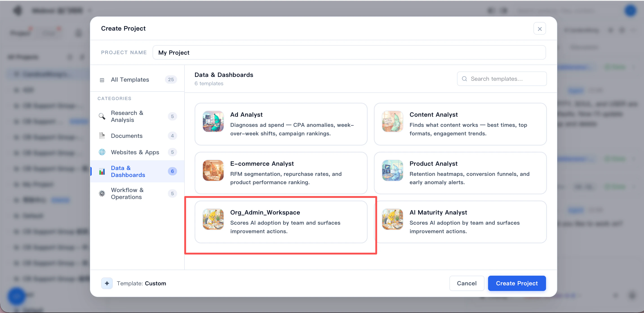This screenshot has height=313, width=644.
Task: Open the Documents category
Action: point(137,136)
